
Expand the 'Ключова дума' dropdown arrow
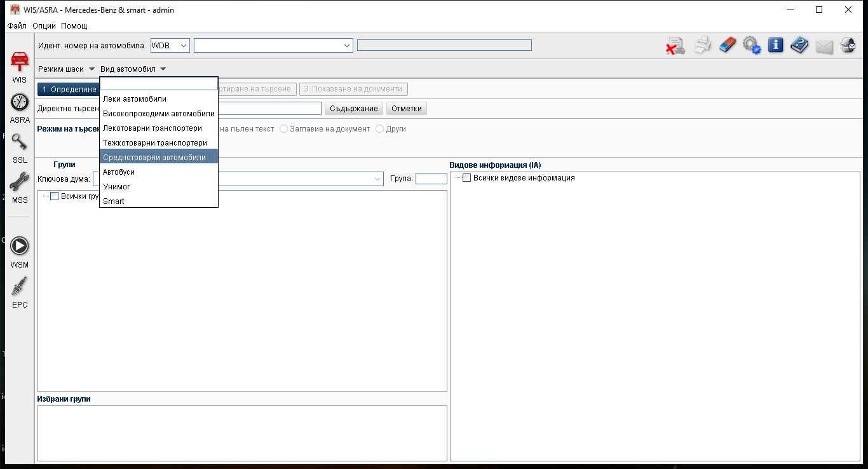point(377,179)
